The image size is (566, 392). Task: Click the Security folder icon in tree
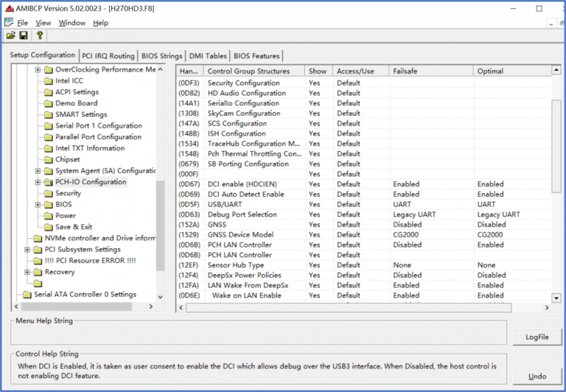(49, 193)
